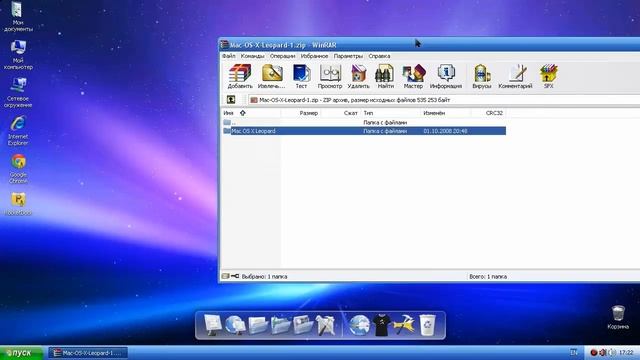Show archive Информация icon
Image resolution: width=640 pixels, height=360 pixels.
tap(446, 76)
